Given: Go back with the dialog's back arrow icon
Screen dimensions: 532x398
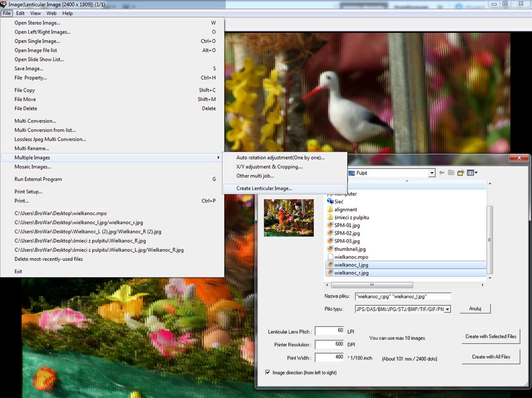Looking at the screenshot, I should tap(441, 173).
